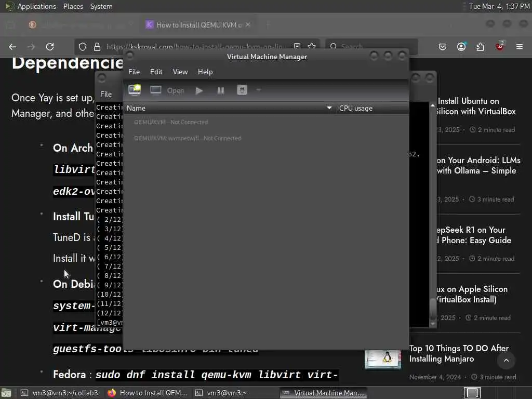Viewport: 532px width, 399px height.
Task: Open LLMs with Ollama article link
Action: coord(478,165)
